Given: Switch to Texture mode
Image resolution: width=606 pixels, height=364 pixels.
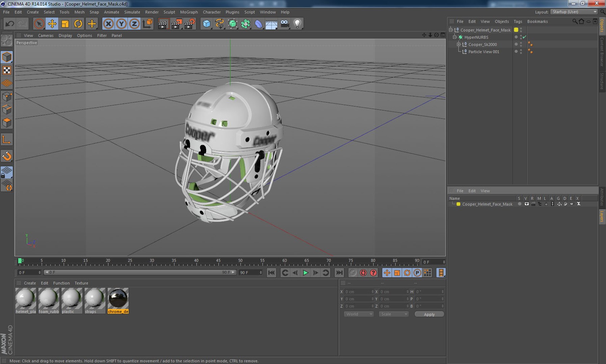Looking at the screenshot, I should (x=7, y=70).
